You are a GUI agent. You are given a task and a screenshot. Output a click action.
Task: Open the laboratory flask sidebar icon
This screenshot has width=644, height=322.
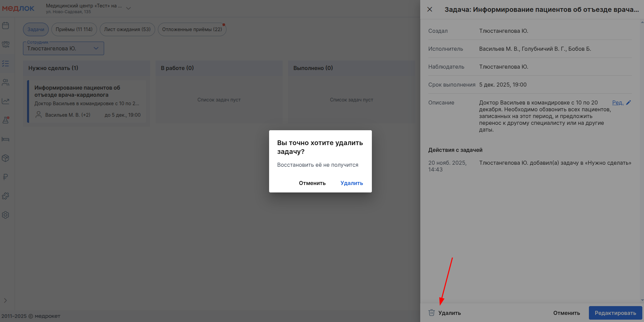(x=6, y=120)
